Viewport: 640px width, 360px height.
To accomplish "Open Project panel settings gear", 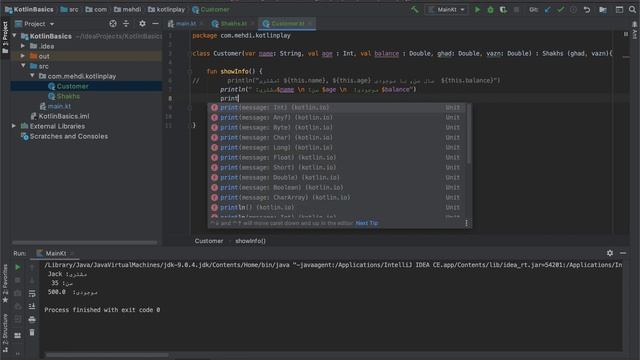I will (x=142, y=24).
